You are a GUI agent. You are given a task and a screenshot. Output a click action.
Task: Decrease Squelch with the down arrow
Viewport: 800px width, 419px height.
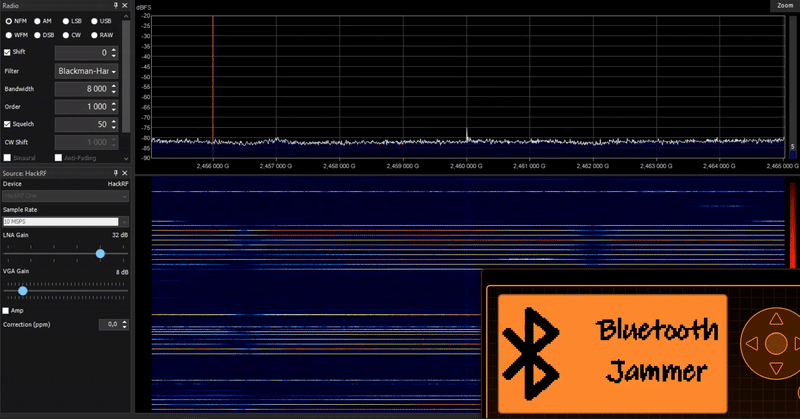tap(114, 128)
